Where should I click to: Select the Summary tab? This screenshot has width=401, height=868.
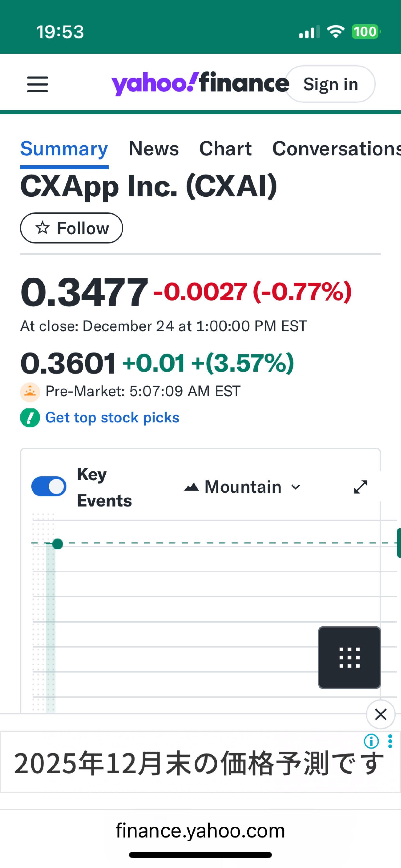(x=64, y=149)
